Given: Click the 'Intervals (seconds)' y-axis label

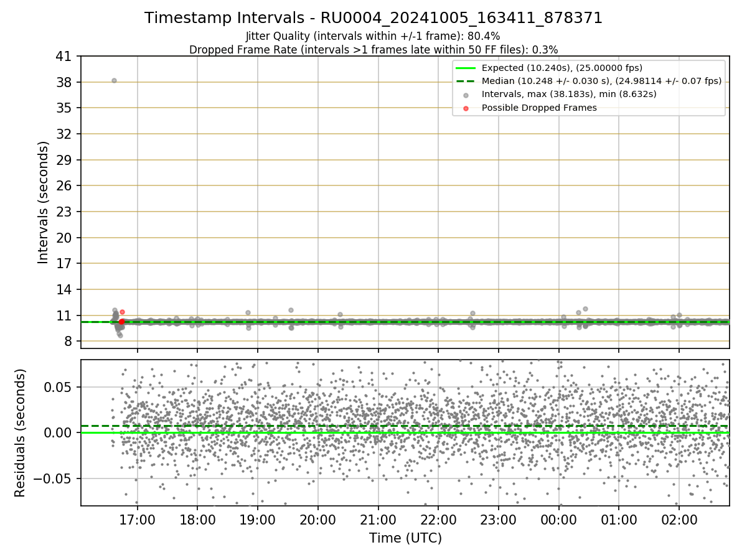Looking at the screenshot, I should click(x=43, y=202).
